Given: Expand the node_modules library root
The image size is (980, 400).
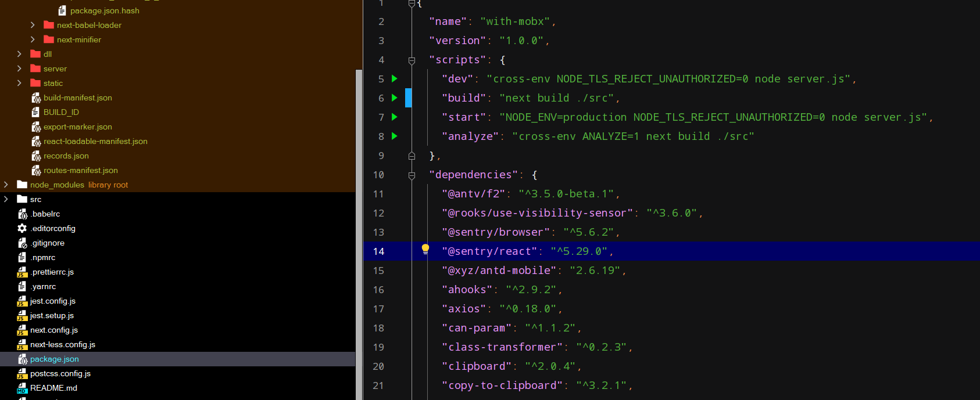Looking at the screenshot, I should pos(6,185).
